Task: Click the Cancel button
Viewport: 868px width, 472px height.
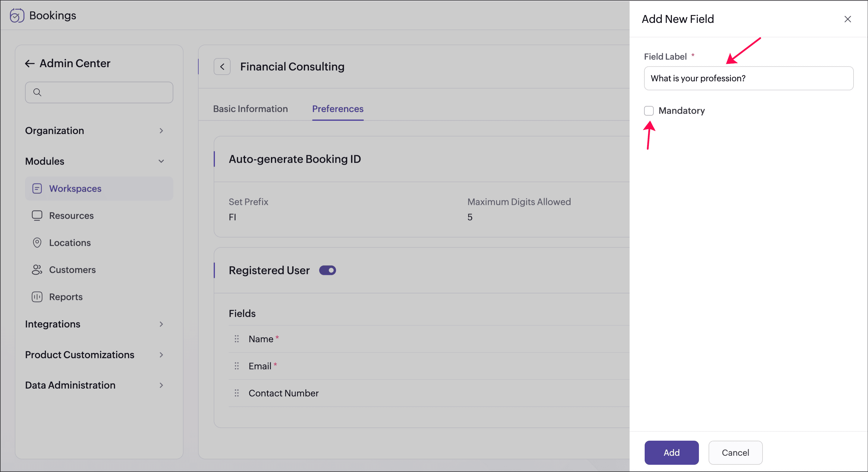Action: pyautogui.click(x=735, y=452)
